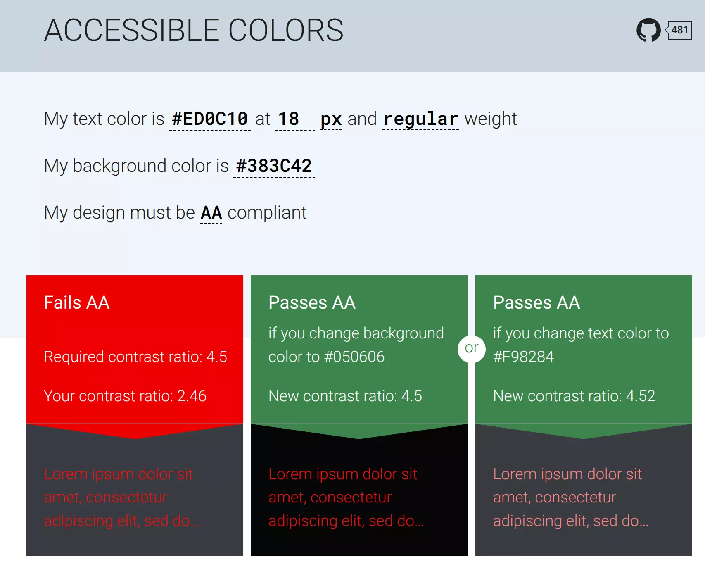Click the suggested text color #F98284
Viewport: 705px width, 588px height.
(x=523, y=357)
